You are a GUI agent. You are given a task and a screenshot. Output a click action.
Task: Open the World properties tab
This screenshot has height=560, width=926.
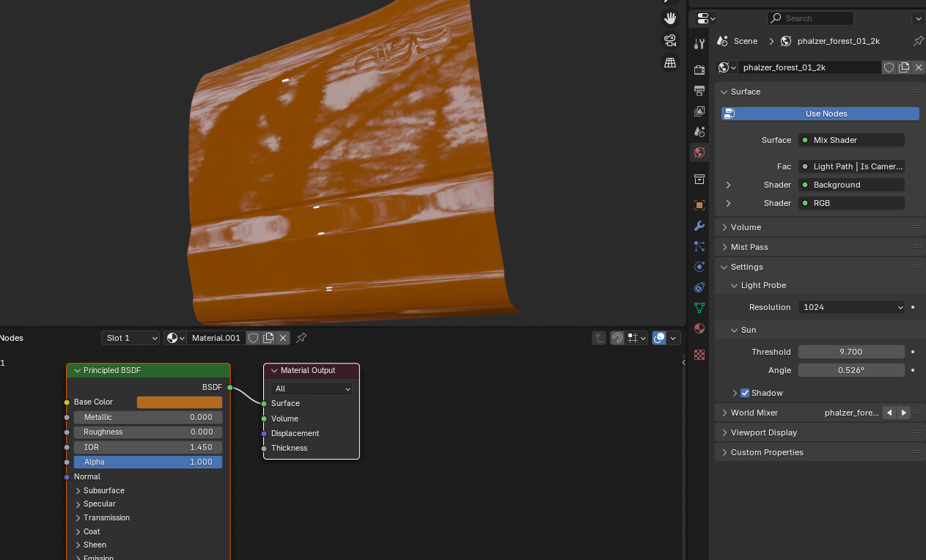click(x=699, y=152)
